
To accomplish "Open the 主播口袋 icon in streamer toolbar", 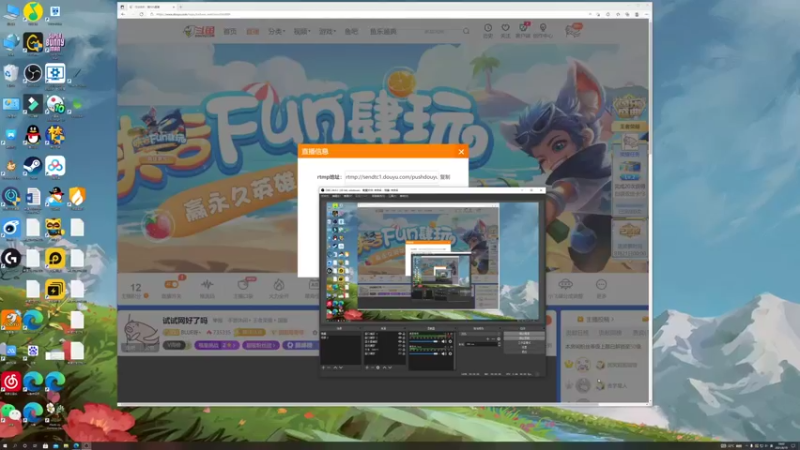I will coord(243,285).
